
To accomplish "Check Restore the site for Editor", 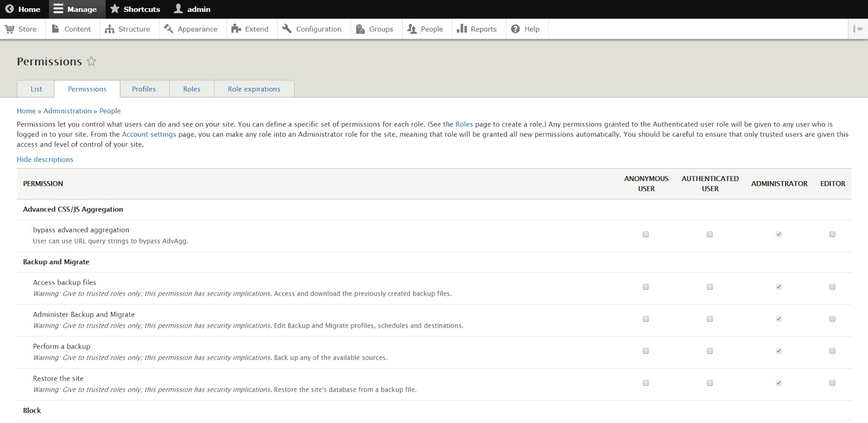I will (832, 383).
